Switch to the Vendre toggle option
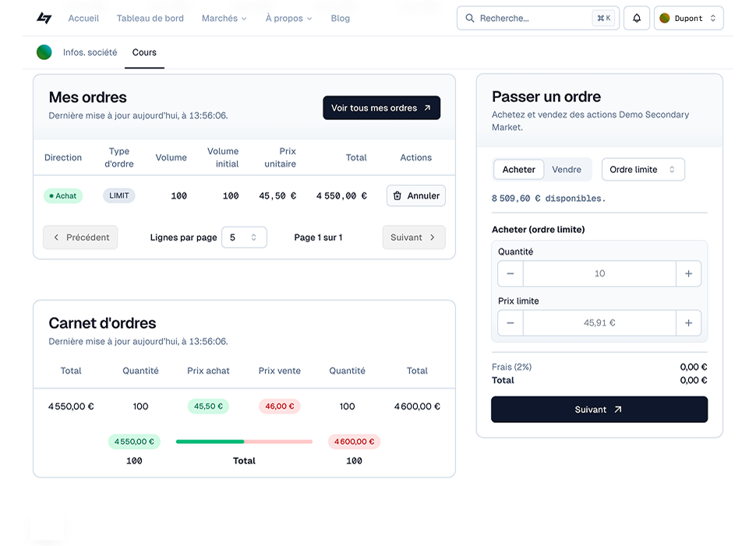756x546 pixels. click(567, 169)
